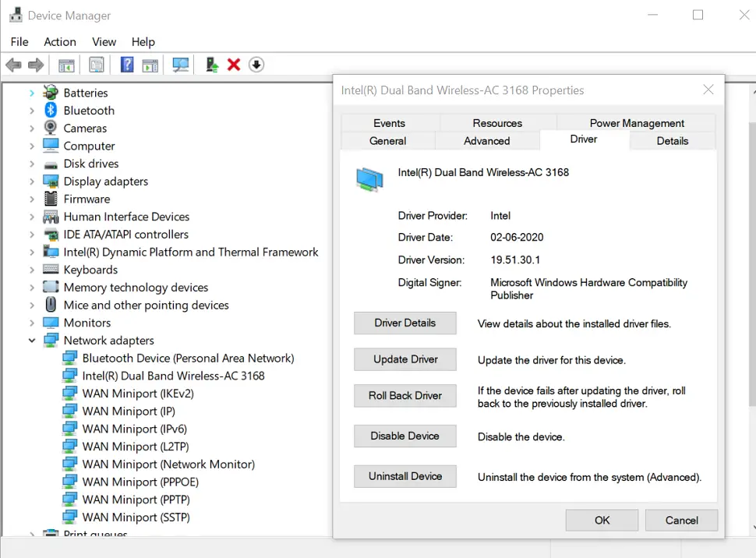Switch to the General tab
The image size is (756, 558).
(x=387, y=141)
